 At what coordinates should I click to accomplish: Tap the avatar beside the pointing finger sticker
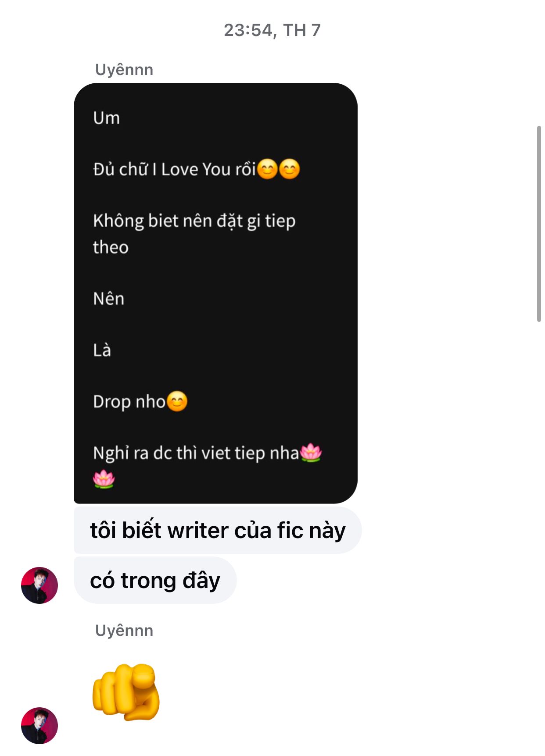point(39,726)
